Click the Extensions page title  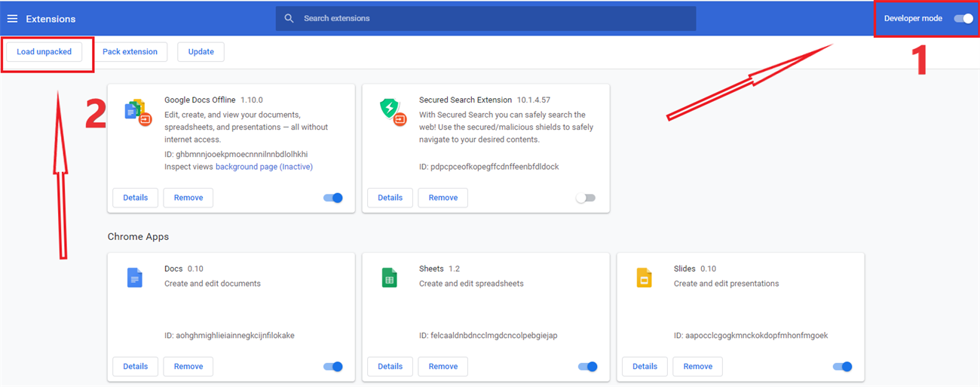coord(51,19)
